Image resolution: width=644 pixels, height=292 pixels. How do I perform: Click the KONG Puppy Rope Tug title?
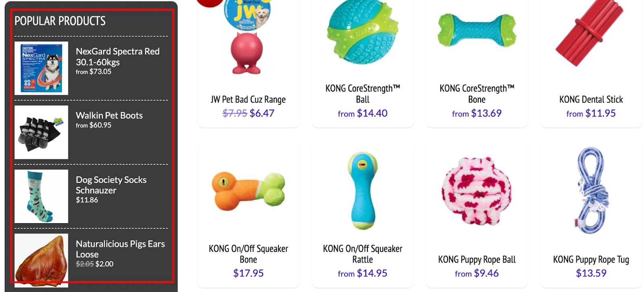tap(591, 259)
